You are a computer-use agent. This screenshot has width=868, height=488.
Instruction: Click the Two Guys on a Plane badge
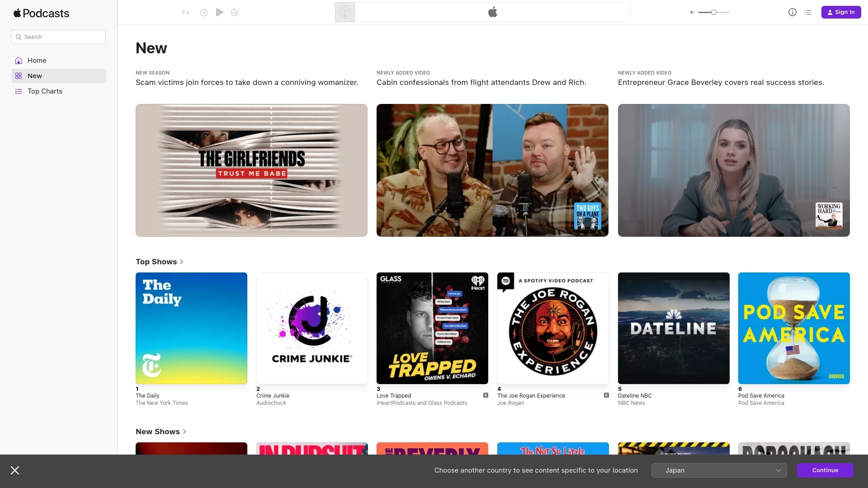588,216
